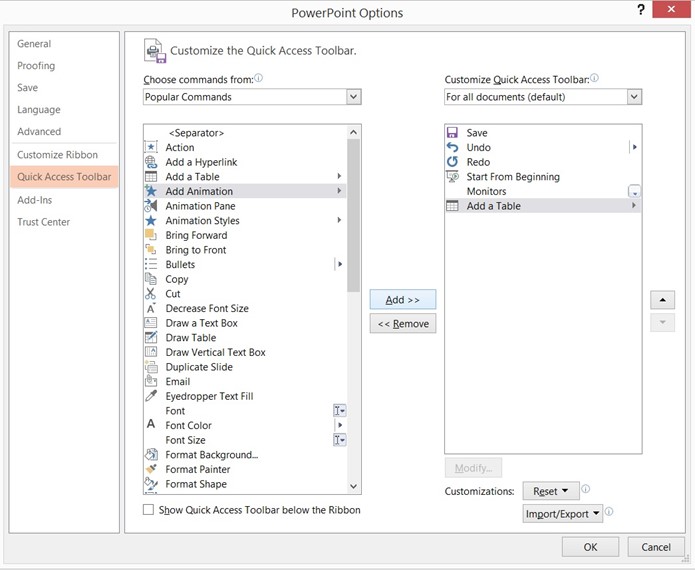695x570 pixels.
Task: Select the Start From Beginning icon
Action: 452,176
